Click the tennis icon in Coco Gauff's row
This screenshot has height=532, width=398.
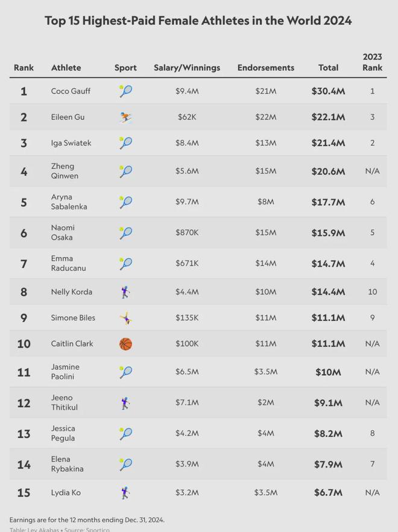(x=125, y=91)
